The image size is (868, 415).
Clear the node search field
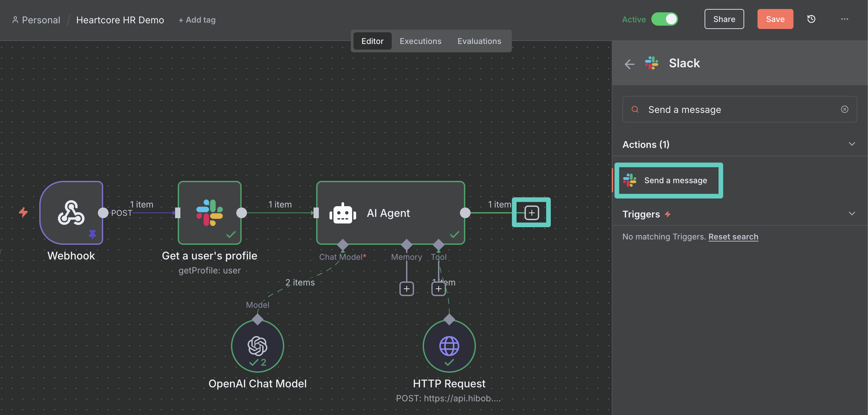844,109
